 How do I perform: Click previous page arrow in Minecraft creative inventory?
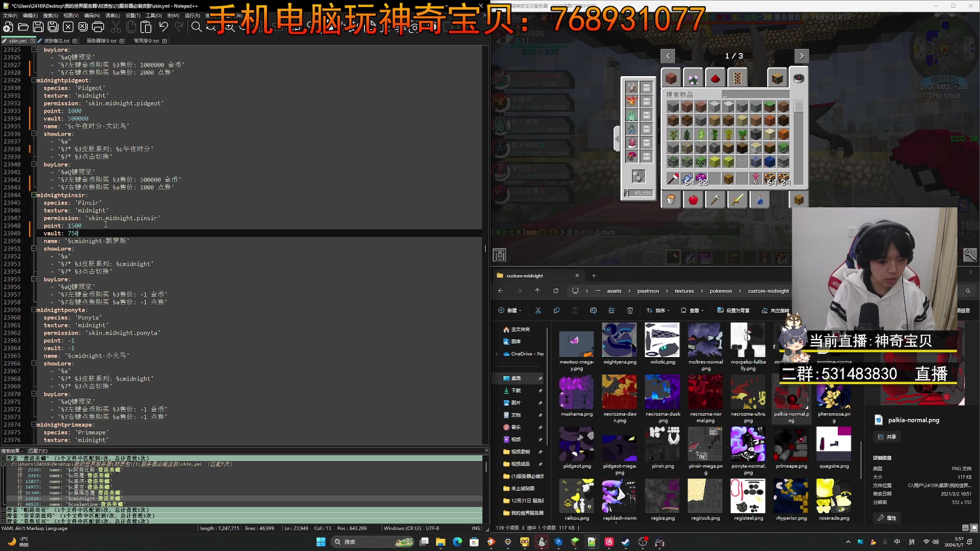(668, 56)
